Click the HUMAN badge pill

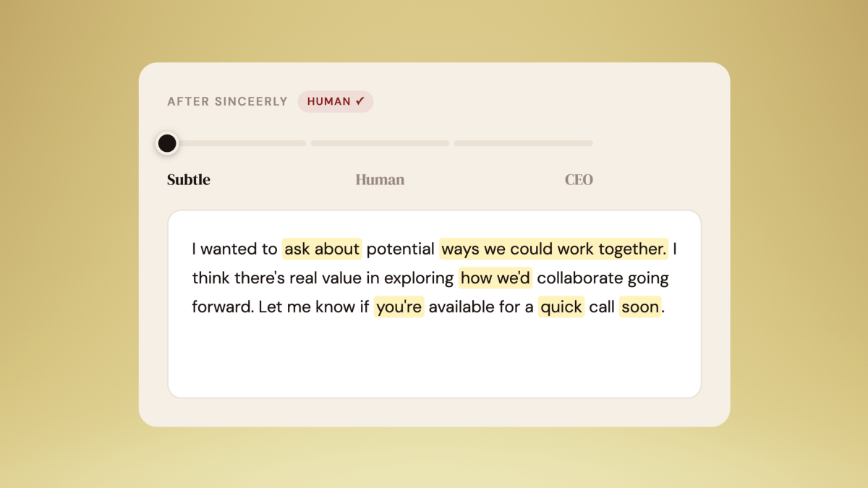tap(336, 102)
